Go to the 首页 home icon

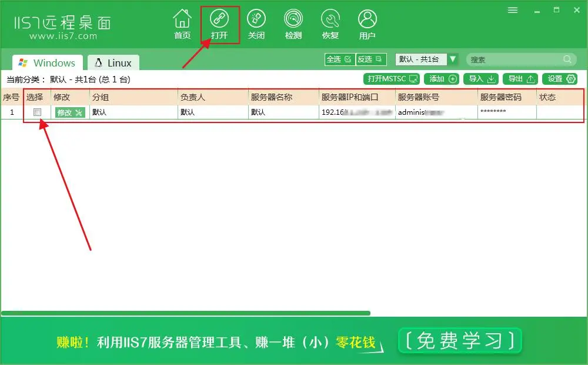pos(182,24)
